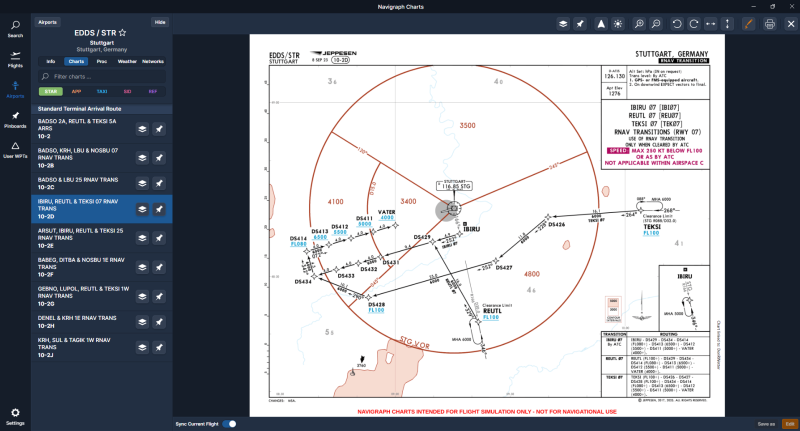Screen dimensions: 800x431
Task: Toggle the aircraft position arrow icon
Action: click(601, 24)
